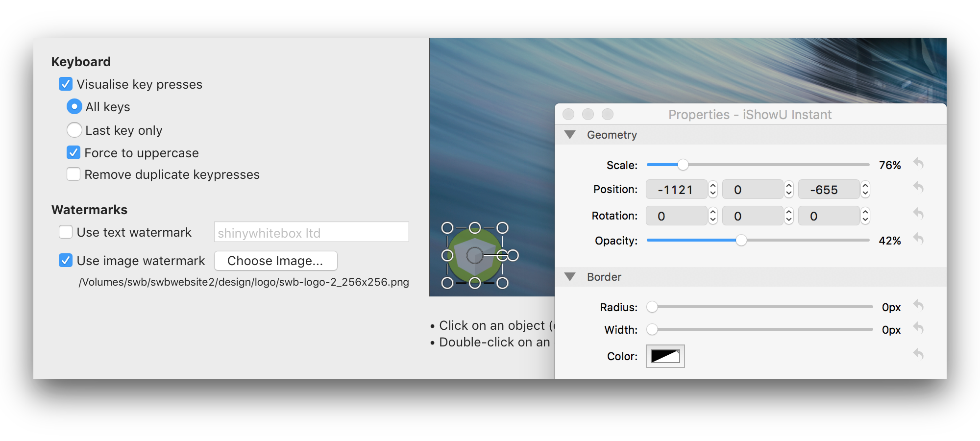Click the text watermark input field

click(x=311, y=232)
